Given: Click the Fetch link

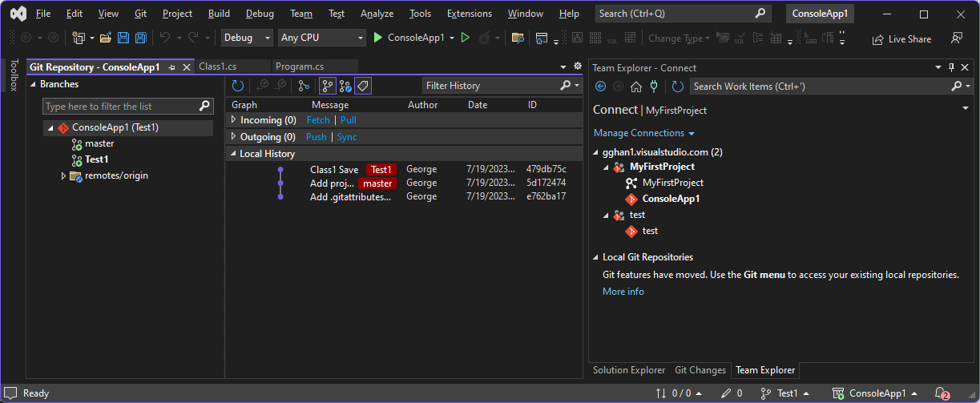Looking at the screenshot, I should point(318,119).
